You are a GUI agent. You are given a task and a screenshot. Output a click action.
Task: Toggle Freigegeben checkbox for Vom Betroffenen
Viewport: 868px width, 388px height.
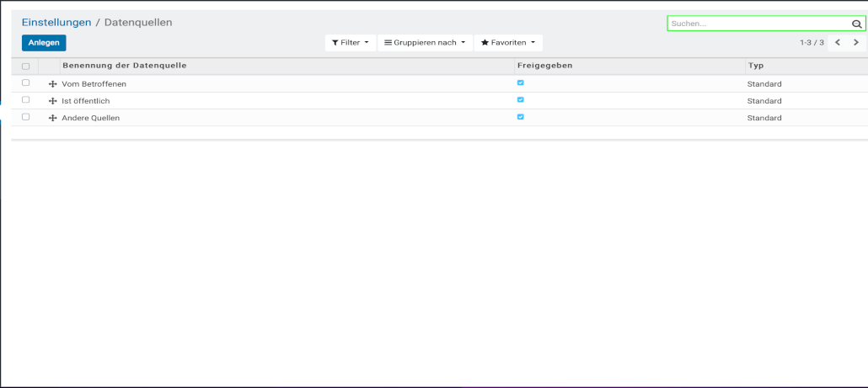520,82
